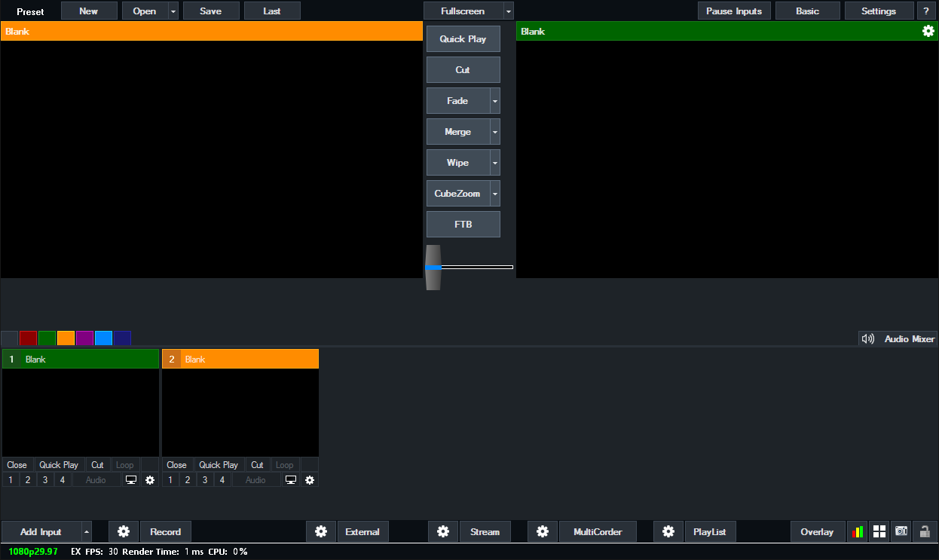Open the Settings menu
The height and width of the screenshot is (560, 939).
click(878, 11)
